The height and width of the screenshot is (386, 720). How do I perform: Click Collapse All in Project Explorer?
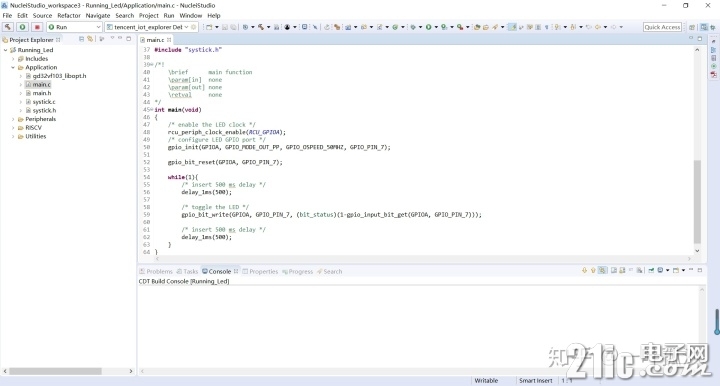click(x=81, y=39)
